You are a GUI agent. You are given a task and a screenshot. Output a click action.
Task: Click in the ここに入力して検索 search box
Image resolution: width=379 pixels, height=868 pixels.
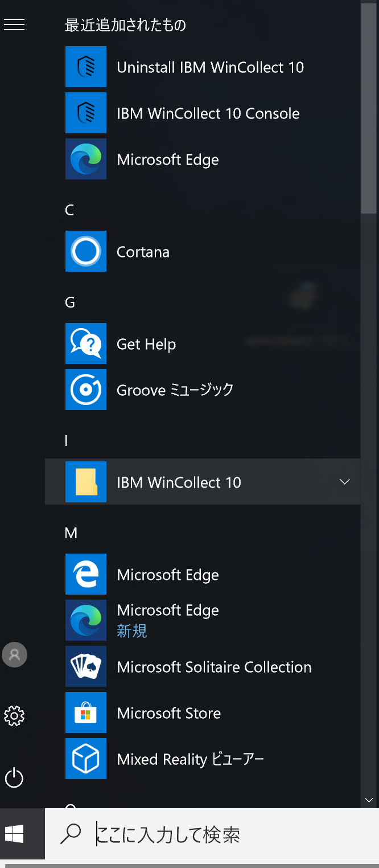pos(212,834)
